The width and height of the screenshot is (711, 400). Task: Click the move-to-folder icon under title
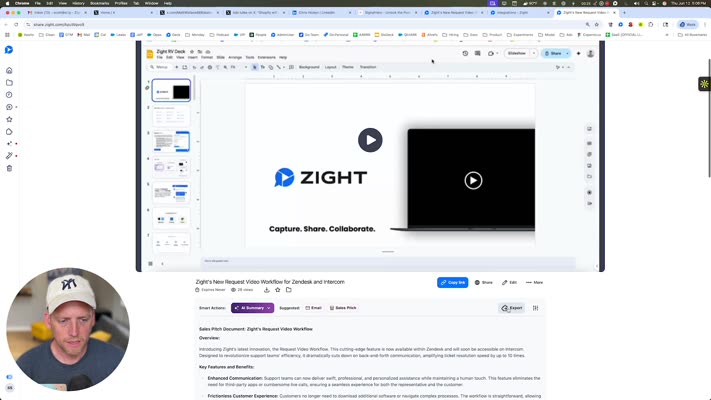288,290
